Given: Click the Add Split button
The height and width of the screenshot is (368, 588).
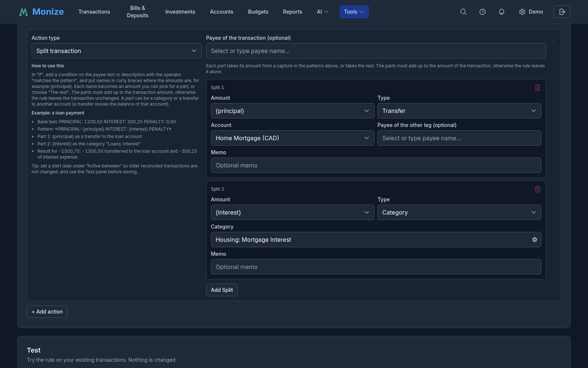Looking at the screenshot, I should tap(222, 290).
